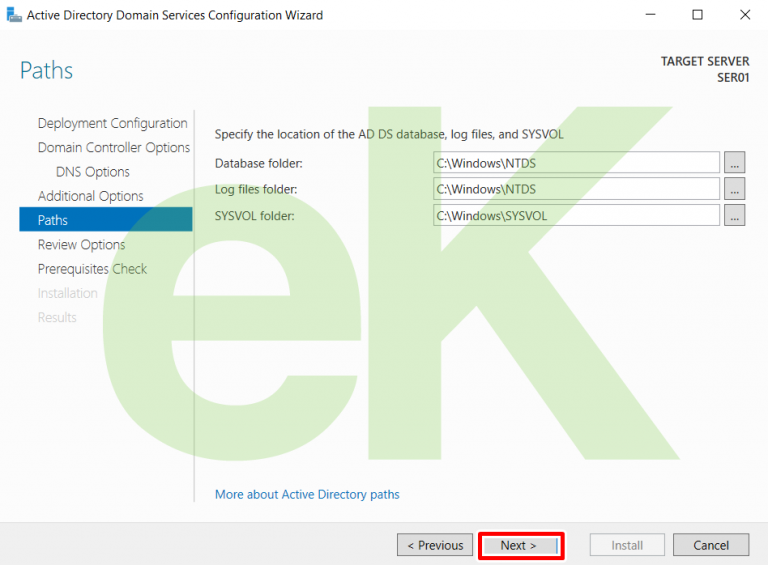Click the 'Specify the location of the AD DS database' text
The height and width of the screenshot is (565, 768).
point(389,134)
